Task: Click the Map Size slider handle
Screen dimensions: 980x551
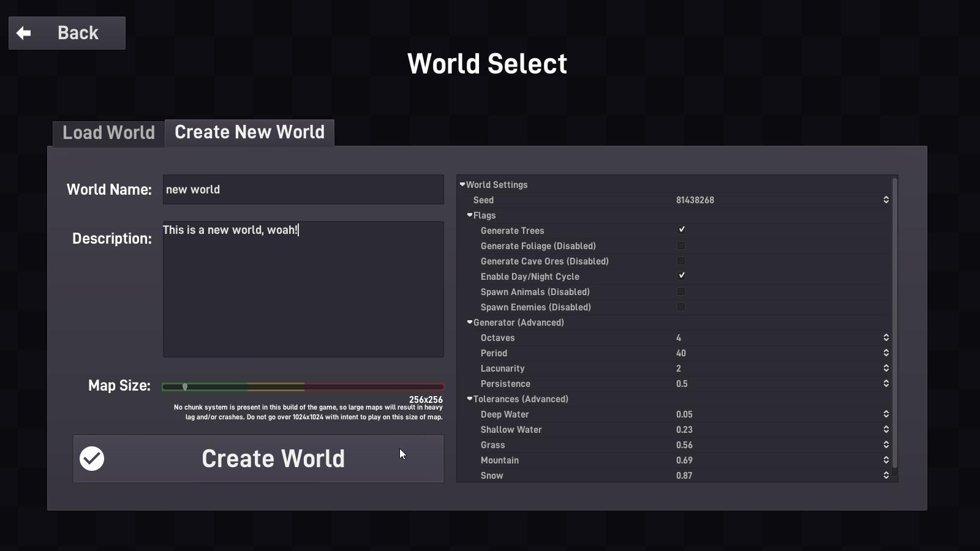Action: pyautogui.click(x=185, y=387)
